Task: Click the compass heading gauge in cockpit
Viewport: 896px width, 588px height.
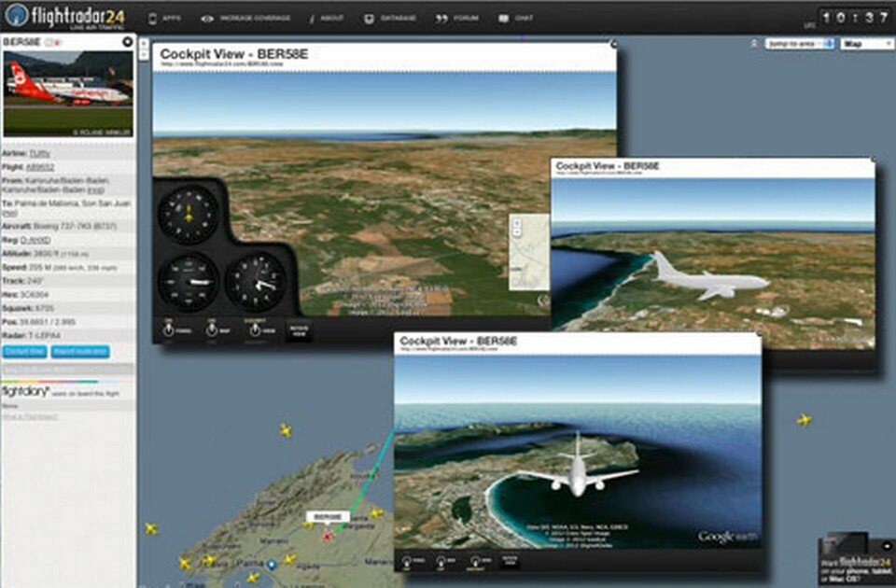Action: 189,216
